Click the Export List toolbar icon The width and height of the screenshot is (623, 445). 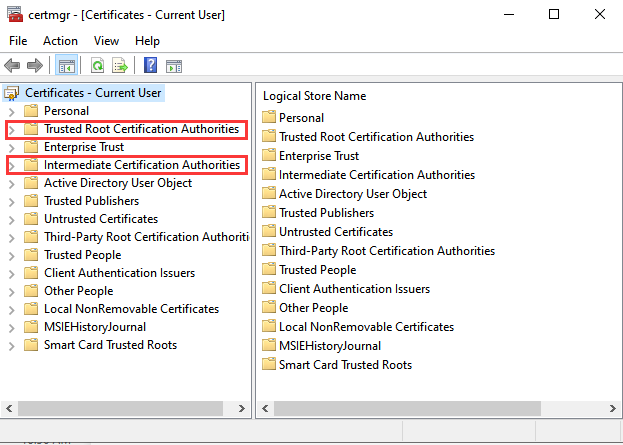click(x=119, y=66)
